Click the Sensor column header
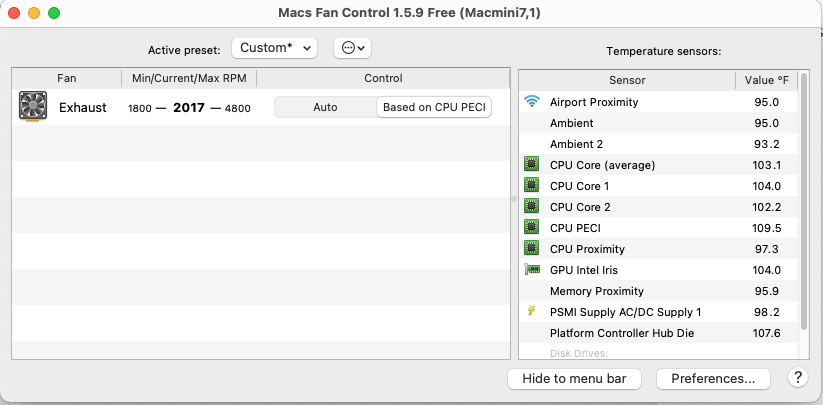823x405 pixels. point(627,80)
